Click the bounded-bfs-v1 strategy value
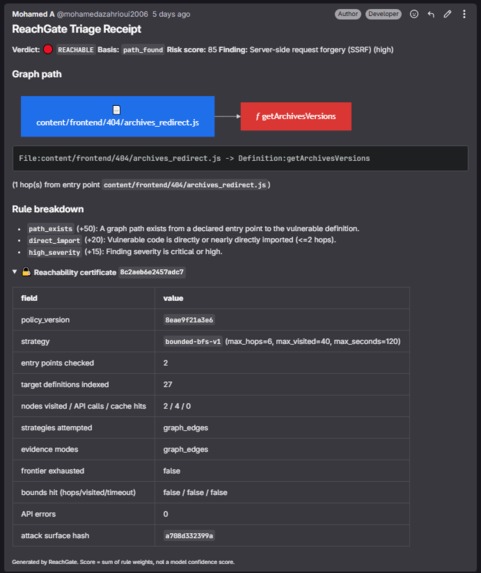The width and height of the screenshot is (481, 573). pos(193,342)
